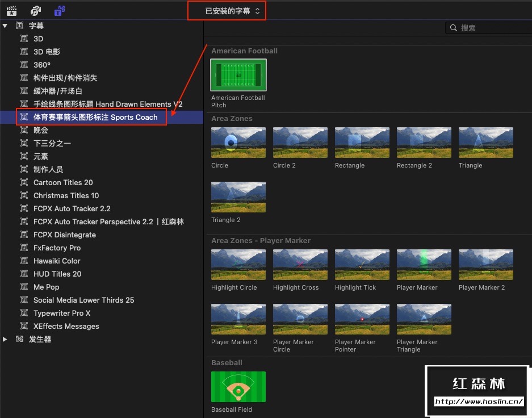Open the Photos and Audio sidebar icon
This screenshot has height=418, width=532.
coord(35,11)
